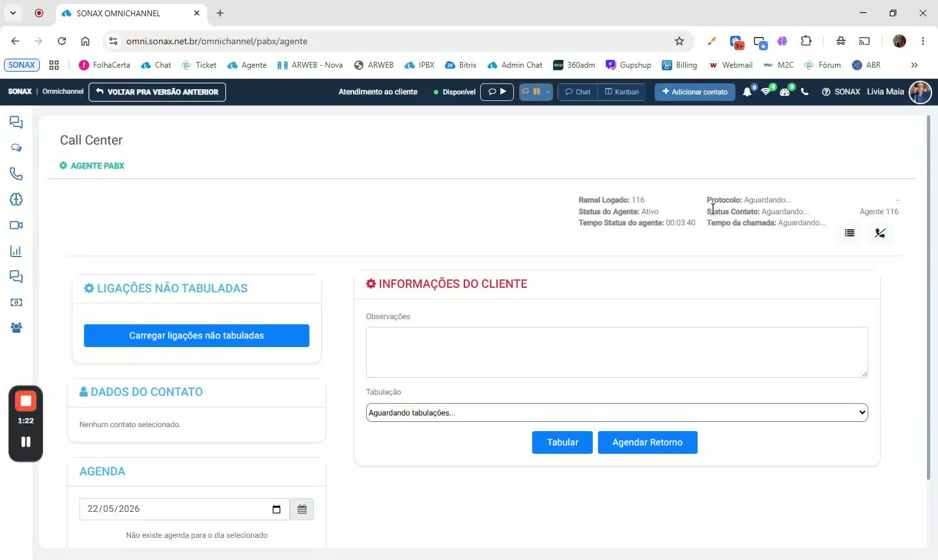Open the IPBX bookmark
938x560 pixels.
pyautogui.click(x=419, y=65)
